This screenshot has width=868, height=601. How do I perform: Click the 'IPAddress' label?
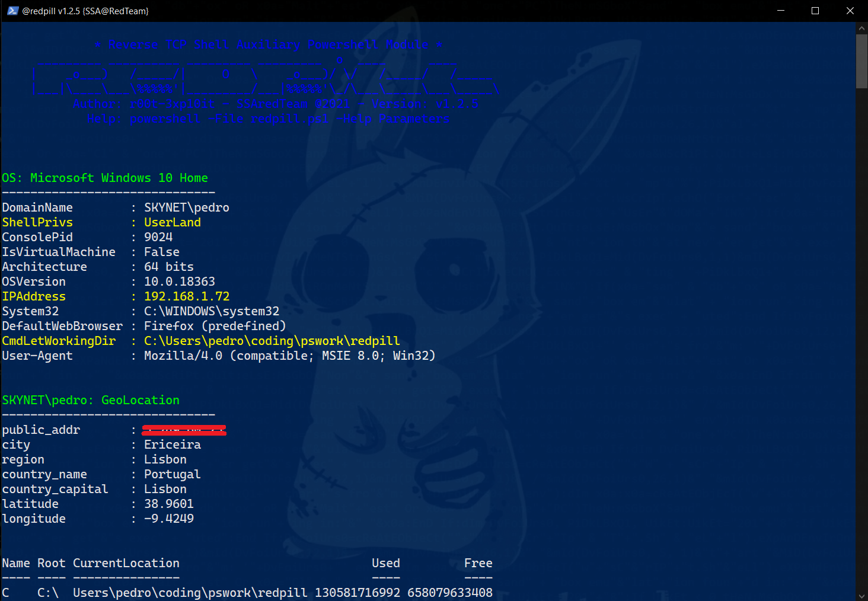(34, 296)
